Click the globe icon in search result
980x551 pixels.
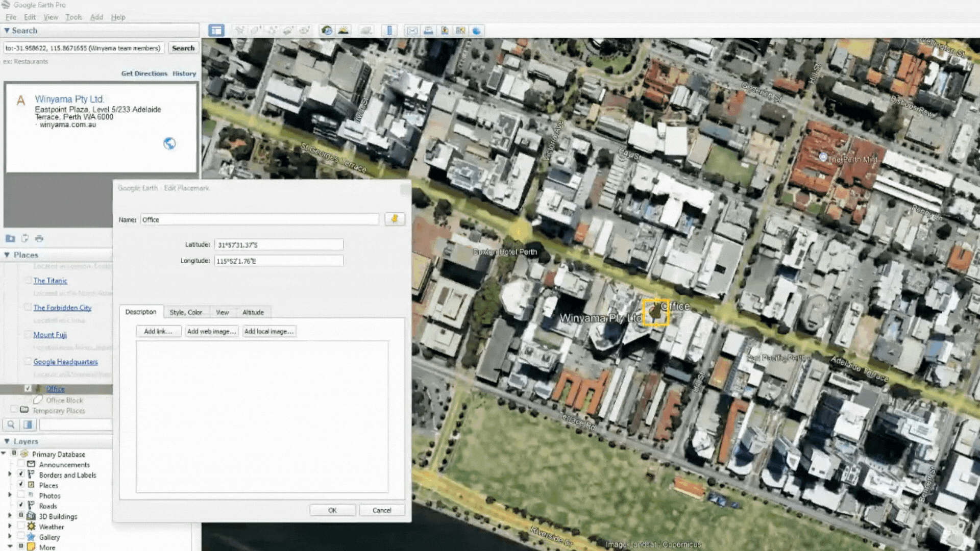pos(169,144)
